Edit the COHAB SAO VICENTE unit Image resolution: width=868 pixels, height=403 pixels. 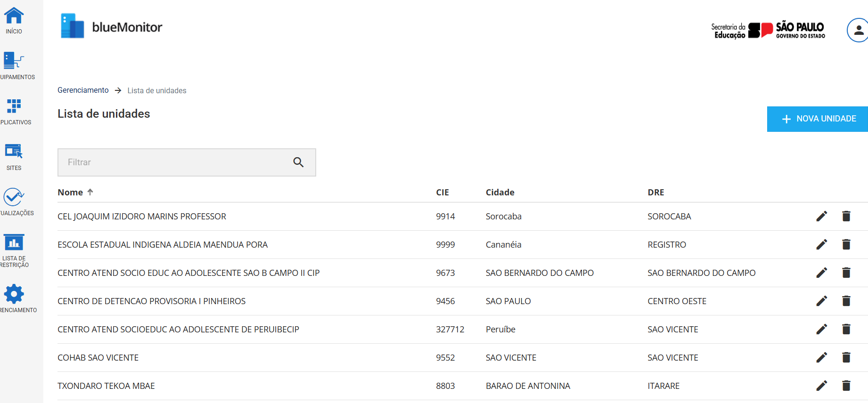(x=821, y=357)
